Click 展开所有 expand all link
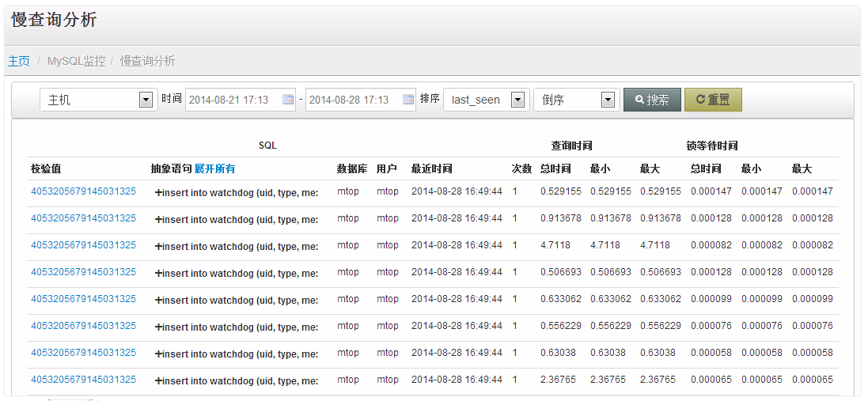868x401 pixels. 214,168
